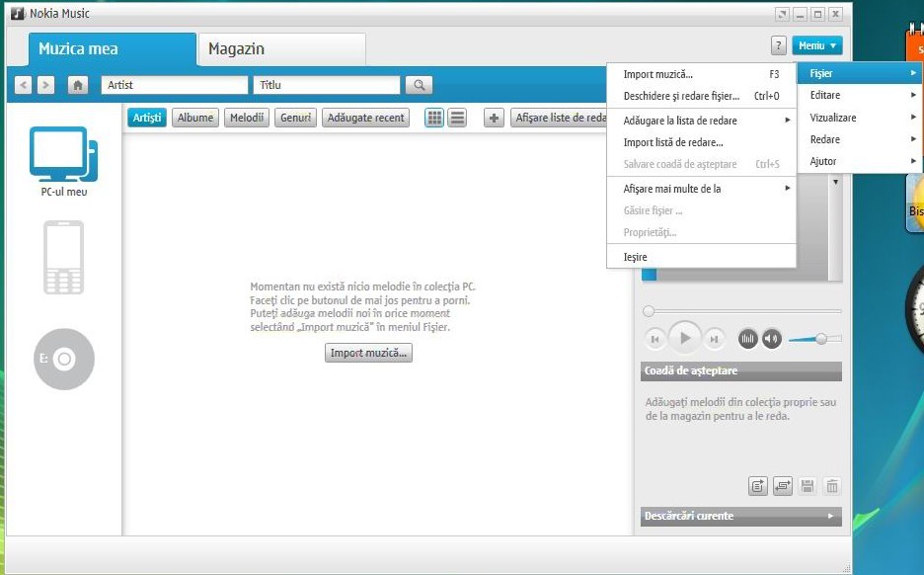Switch window to compact mini mode
This screenshot has width=924, height=575.
pyautogui.click(x=783, y=14)
